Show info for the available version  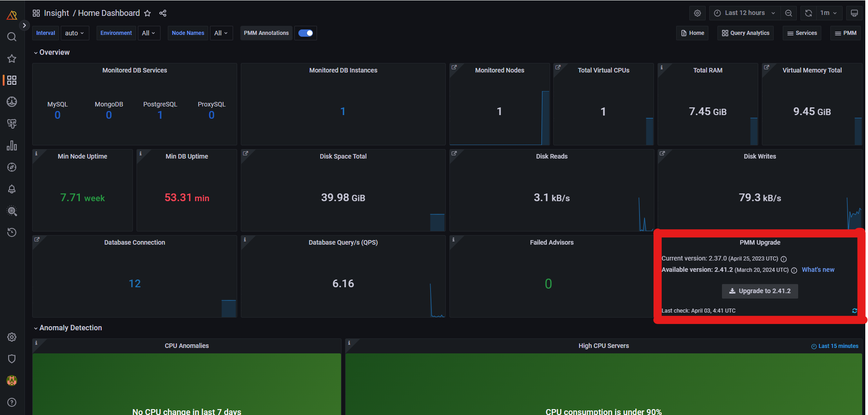[794, 270]
